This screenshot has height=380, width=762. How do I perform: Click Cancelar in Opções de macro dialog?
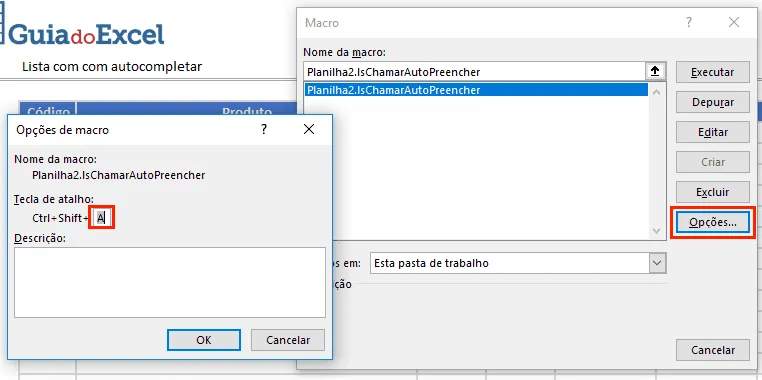click(288, 340)
